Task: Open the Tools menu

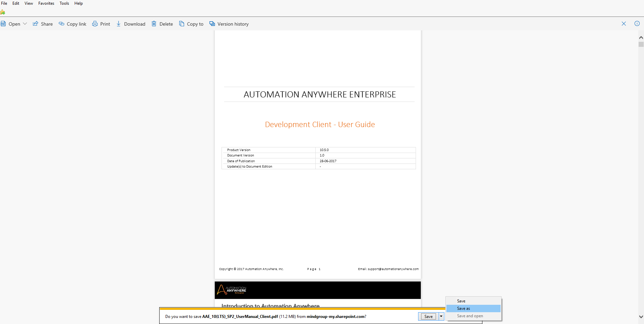Action: (64, 3)
